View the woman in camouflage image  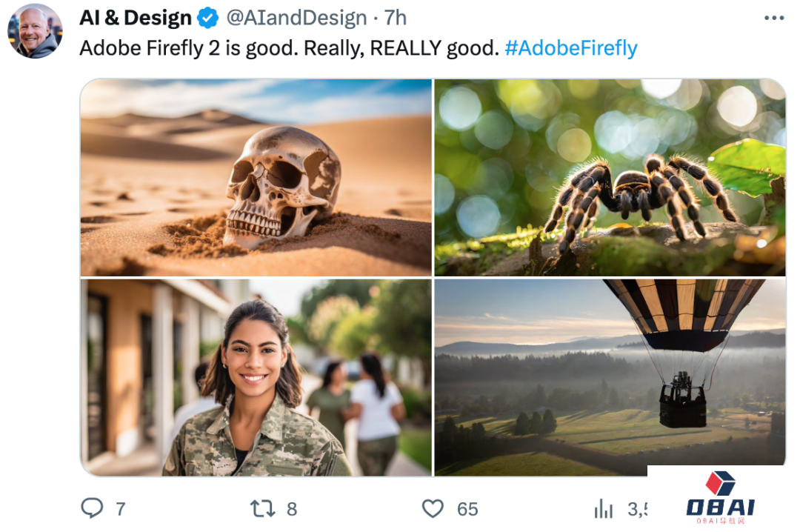click(x=256, y=377)
